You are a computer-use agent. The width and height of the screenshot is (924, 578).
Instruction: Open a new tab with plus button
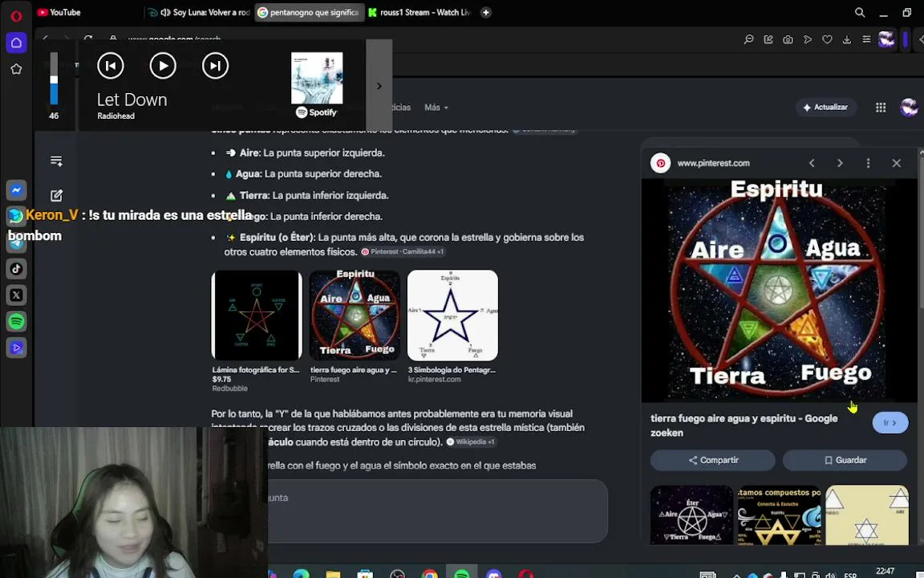[485, 12]
